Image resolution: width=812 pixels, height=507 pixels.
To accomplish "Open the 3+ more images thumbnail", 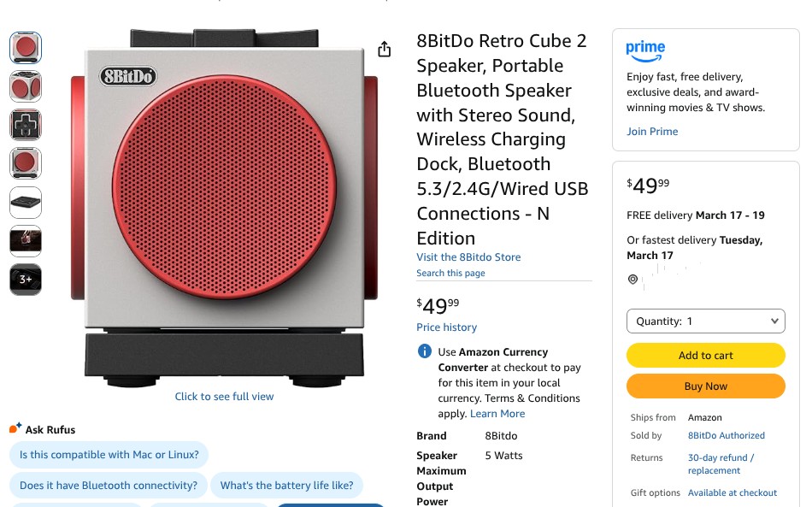I will [26, 280].
